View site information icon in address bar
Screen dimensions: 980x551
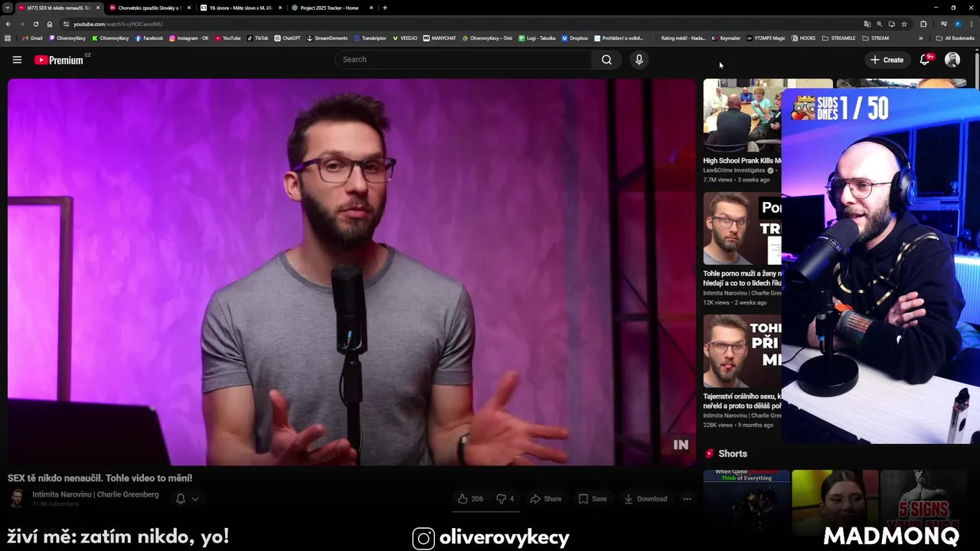click(66, 24)
